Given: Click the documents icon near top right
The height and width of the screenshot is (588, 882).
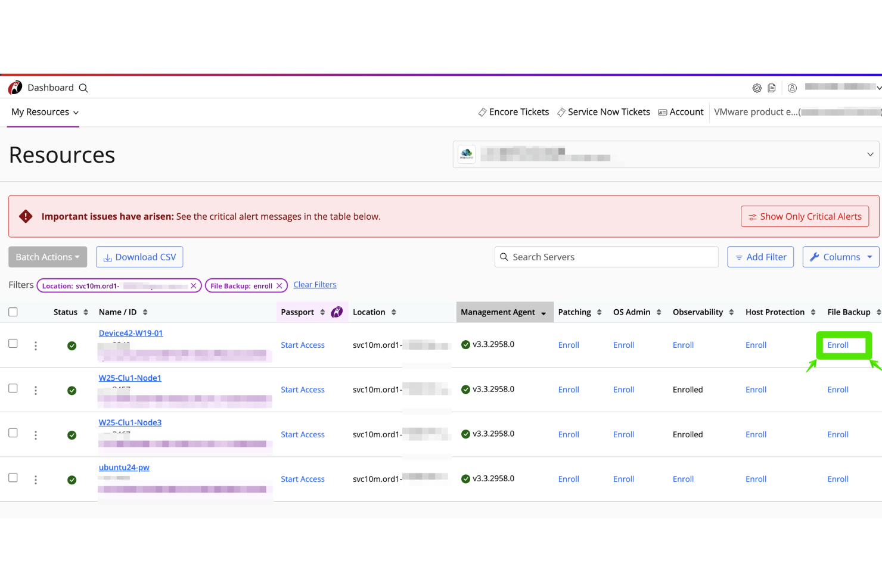Looking at the screenshot, I should [x=772, y=88].
